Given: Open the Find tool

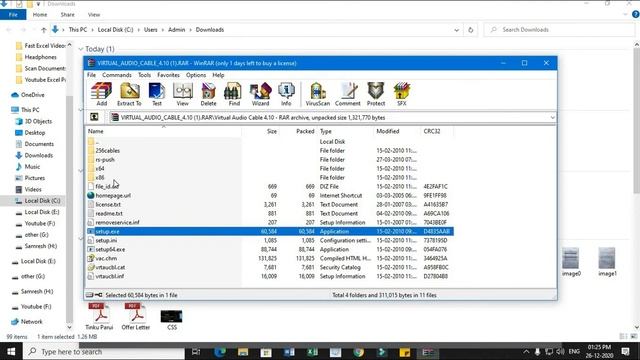Looking at the screenshot, I should tap(234, 94).
